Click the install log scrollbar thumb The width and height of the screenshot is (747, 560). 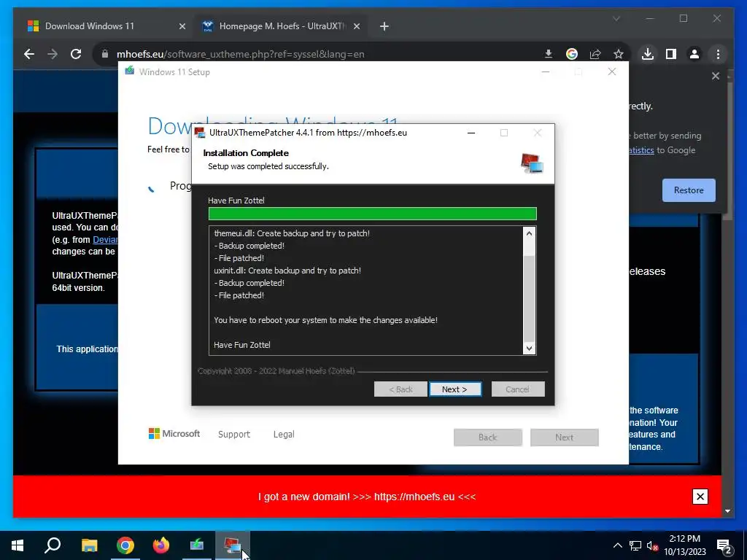[x=529, y=298]
